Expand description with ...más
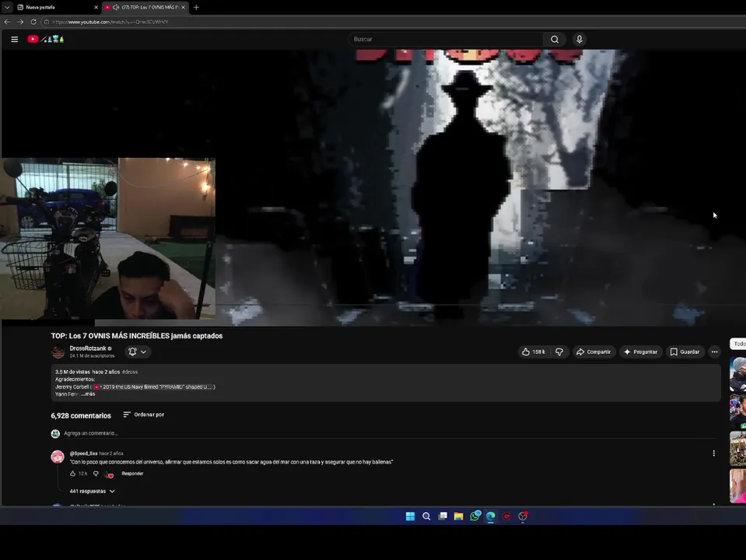This screenshot has height=560, width=746. (x=88, y=394)
